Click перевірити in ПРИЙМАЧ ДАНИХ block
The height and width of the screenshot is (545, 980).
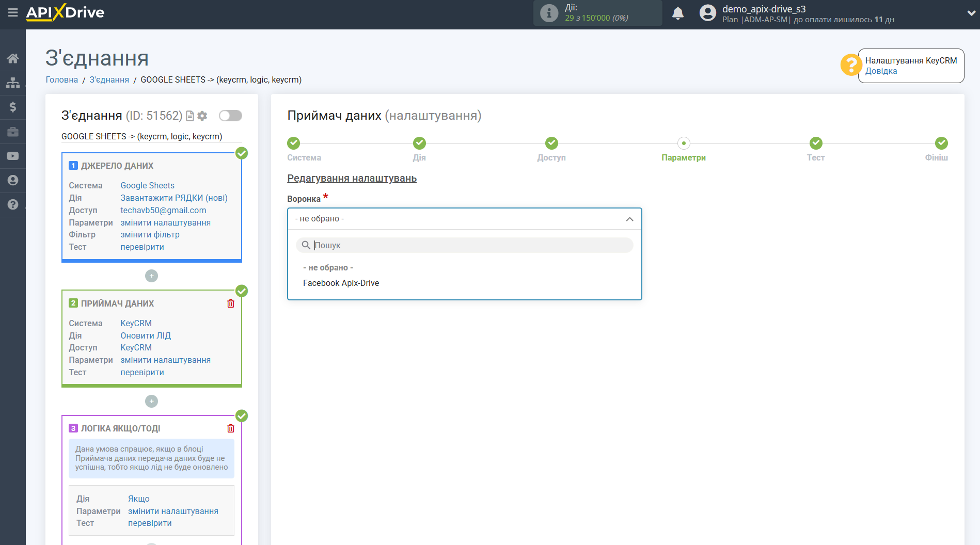pos(142,372)
